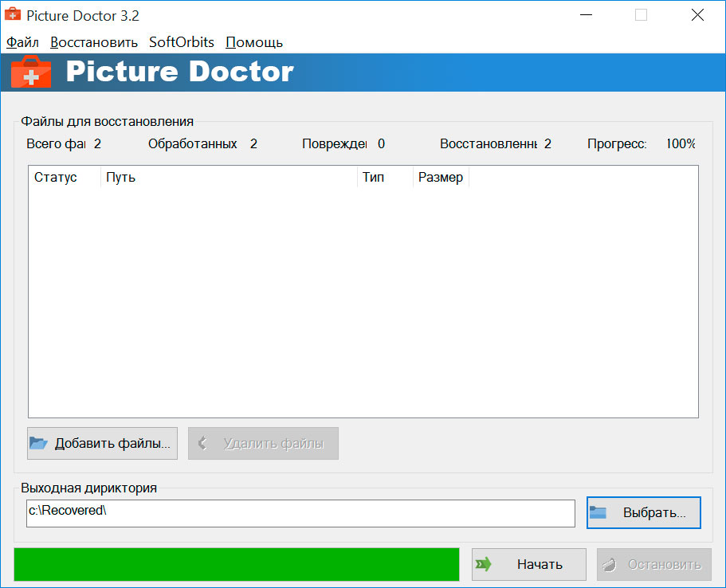This screenshot has width=726, height=588.
Task: Click the Прогресс: label
Action: tap(617, 144)
